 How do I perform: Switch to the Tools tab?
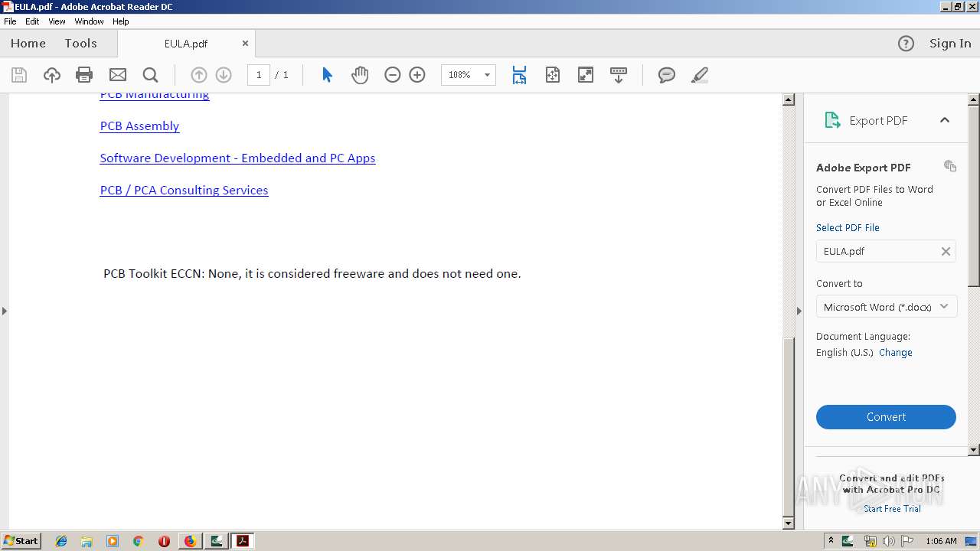(x=80, y=44)
